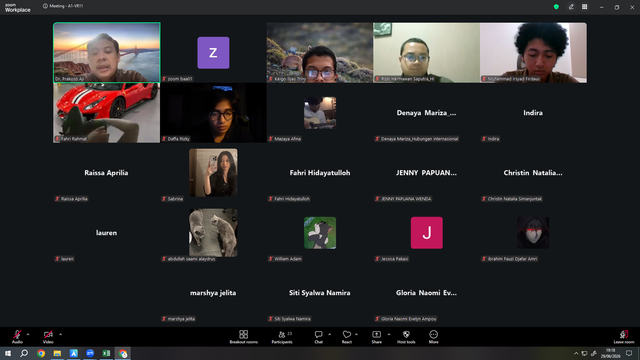Click the "lauren" name tile text
The image size is (640, 360).
tap(107, 233)
